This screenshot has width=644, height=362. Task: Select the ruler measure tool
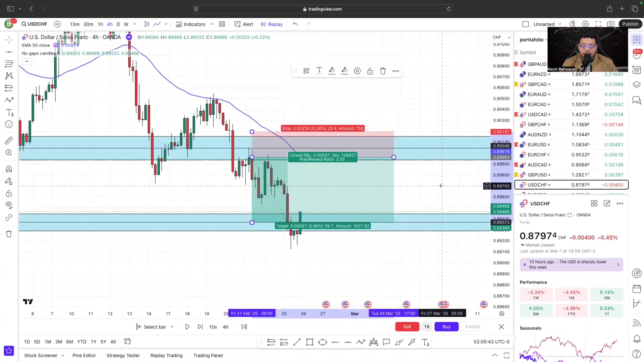(9, 140)
